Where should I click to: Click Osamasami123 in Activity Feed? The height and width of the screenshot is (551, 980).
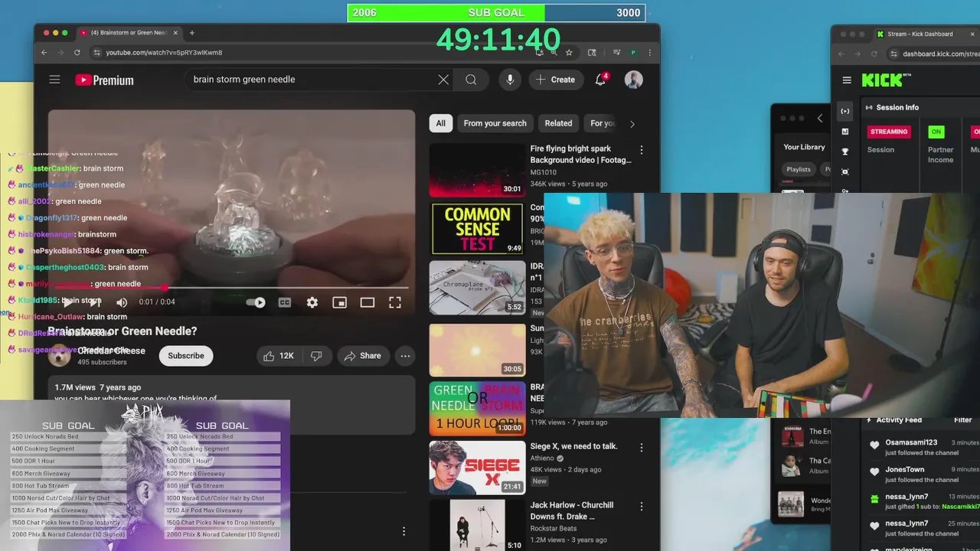911,442
